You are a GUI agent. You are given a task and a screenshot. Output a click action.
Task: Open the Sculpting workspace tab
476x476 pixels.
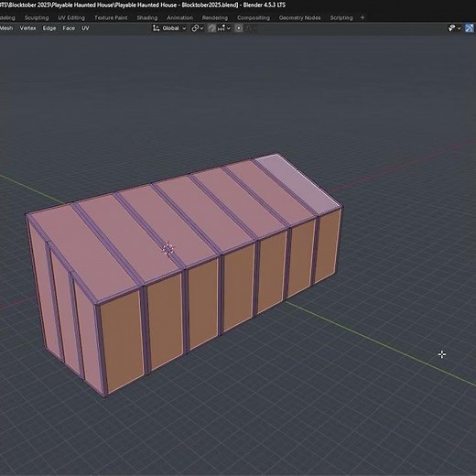coord(37,17)
